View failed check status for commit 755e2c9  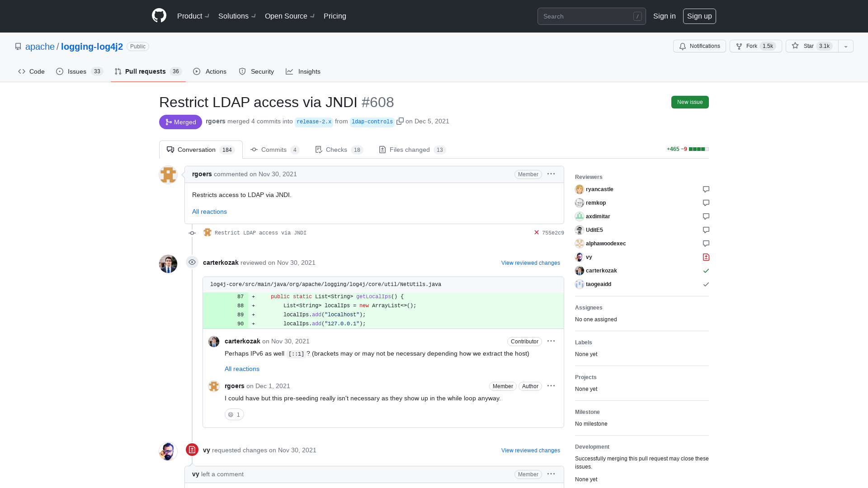pyautogui.click(x=537, y=233)
